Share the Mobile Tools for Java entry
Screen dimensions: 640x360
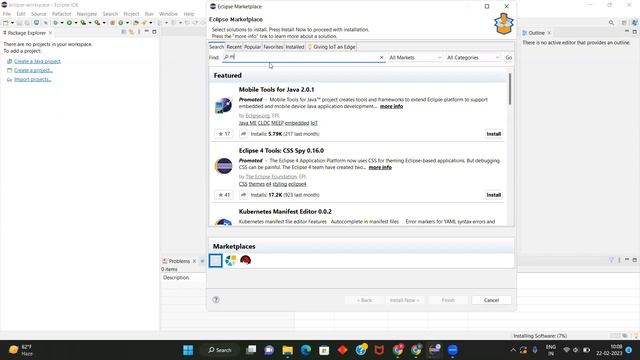coord(244,134)
